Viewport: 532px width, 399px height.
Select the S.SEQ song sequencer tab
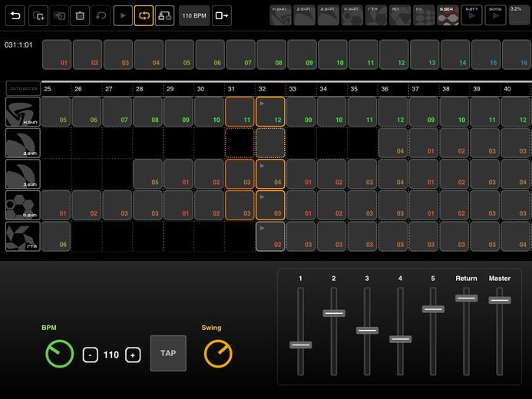[x=448, y=15]
